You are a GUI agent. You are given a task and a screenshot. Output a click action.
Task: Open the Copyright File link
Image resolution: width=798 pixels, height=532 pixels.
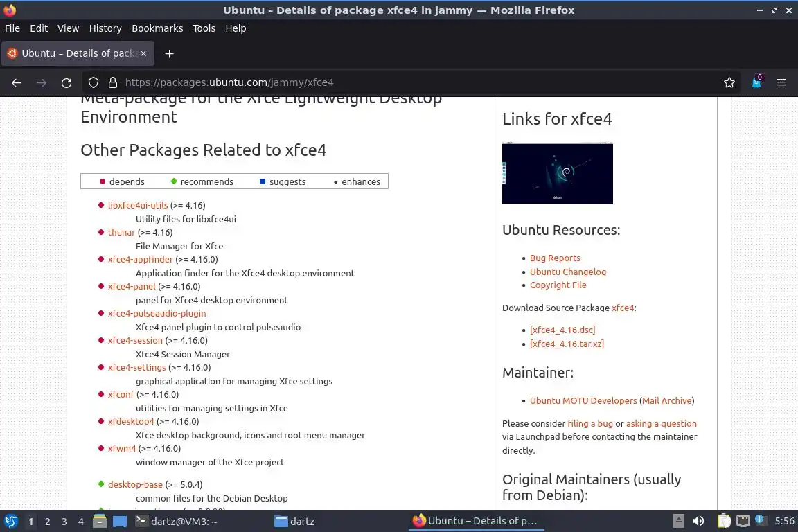click(x=558, y=285)
